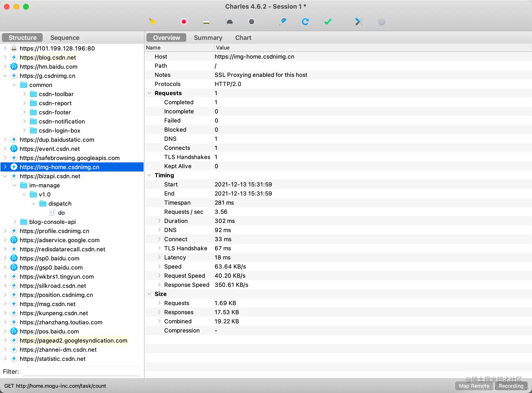Screen dimensions: 532x393
Task: Click the globe icon of event.csdn.net
Action: coord(14,149)
